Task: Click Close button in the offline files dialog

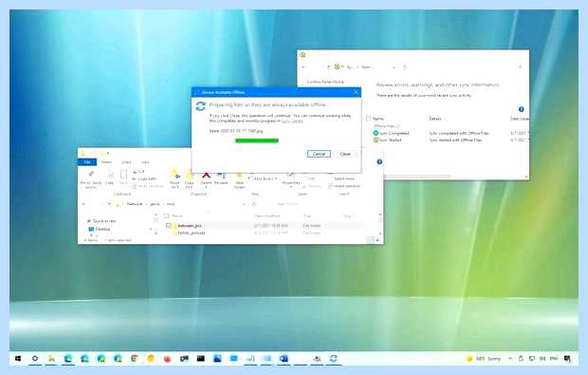Action: (x=345, y=154)
